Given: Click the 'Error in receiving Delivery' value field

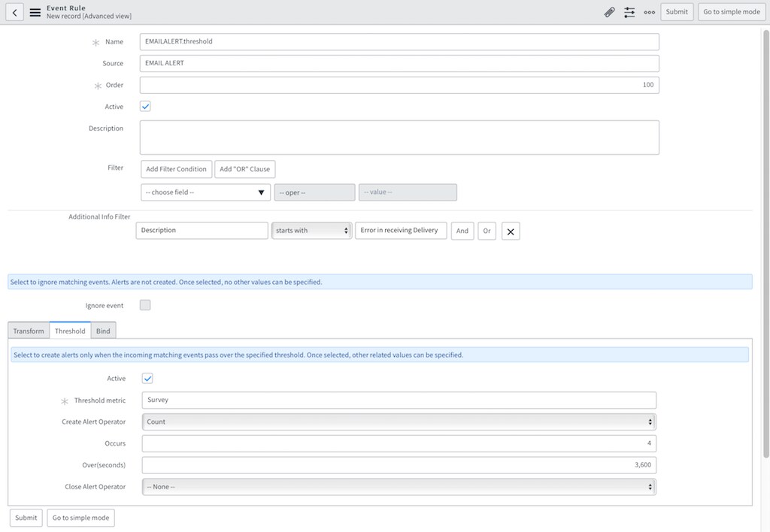Looking at the screenshot, I should coord(401,231).
